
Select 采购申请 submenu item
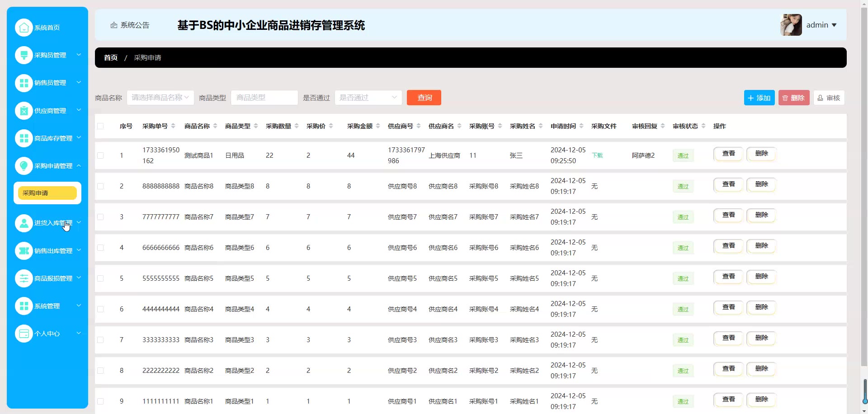coord(47,193)
